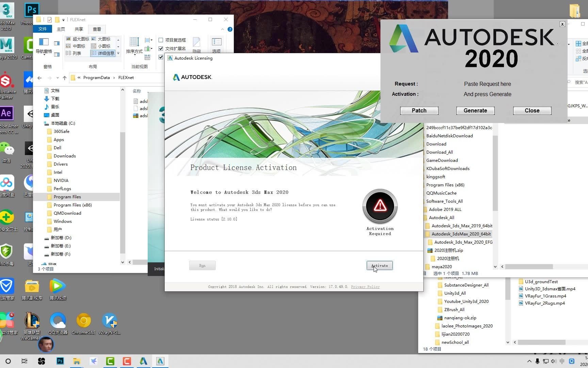Choose the 超大图标 layout option
The height and width of the screenshot is (368, 588).
78,39
